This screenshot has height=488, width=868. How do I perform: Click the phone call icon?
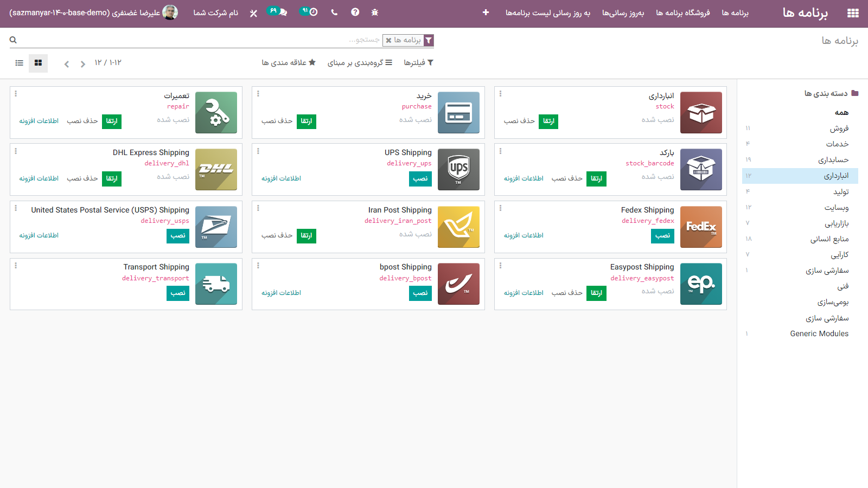pyautogui.click(x=334, y=12)
